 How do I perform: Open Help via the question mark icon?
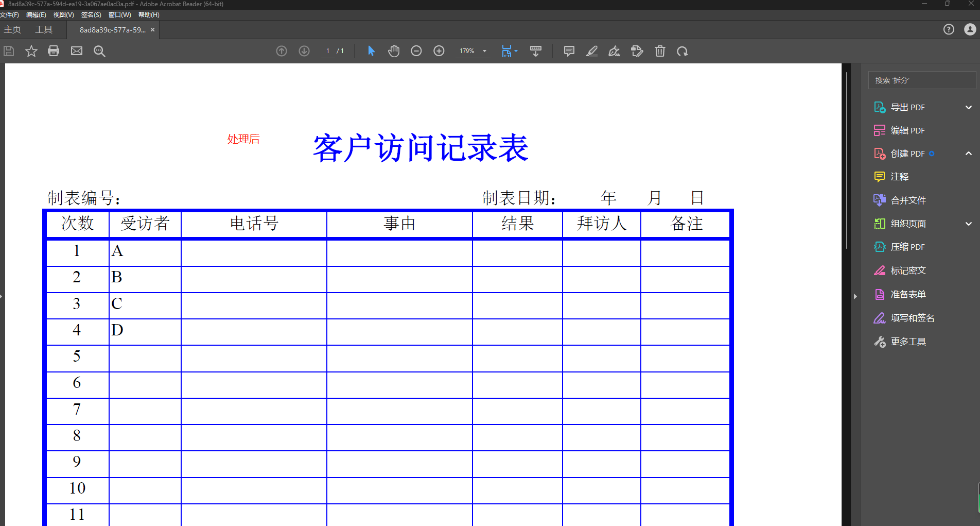[x=949, y=29]
